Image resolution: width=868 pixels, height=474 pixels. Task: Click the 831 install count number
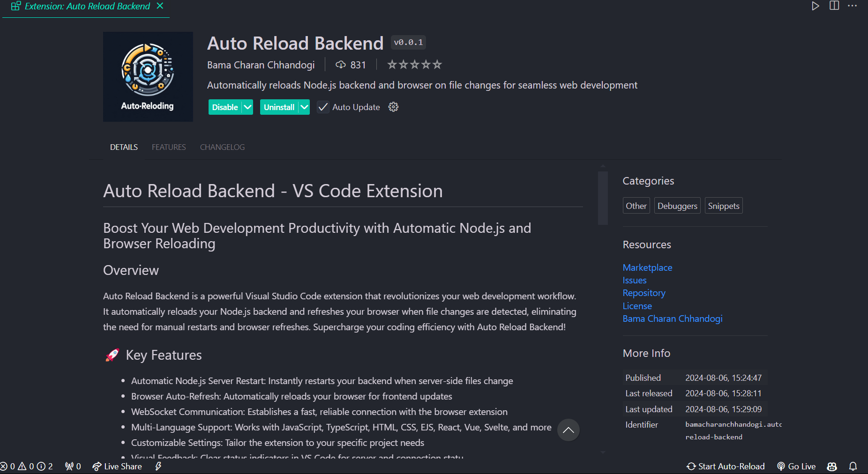click(358, 65)
